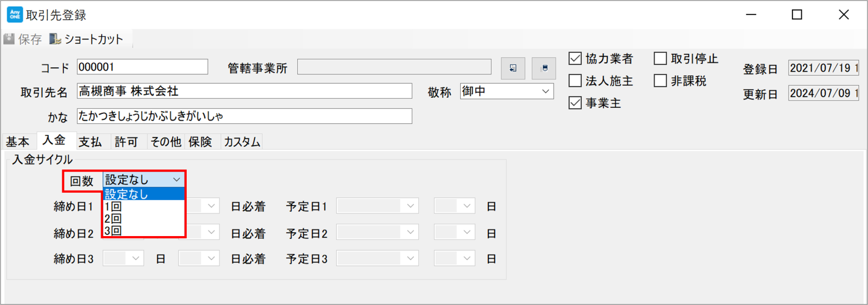Open the 敬称 dropdown showing 御中
Screen dimensions: 868x305
point(507,91)
